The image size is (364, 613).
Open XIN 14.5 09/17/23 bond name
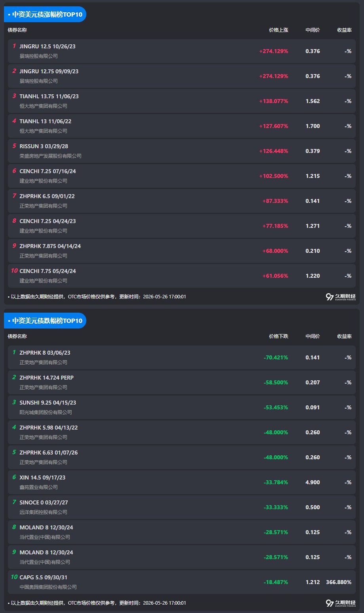click(x=42, y=477)
